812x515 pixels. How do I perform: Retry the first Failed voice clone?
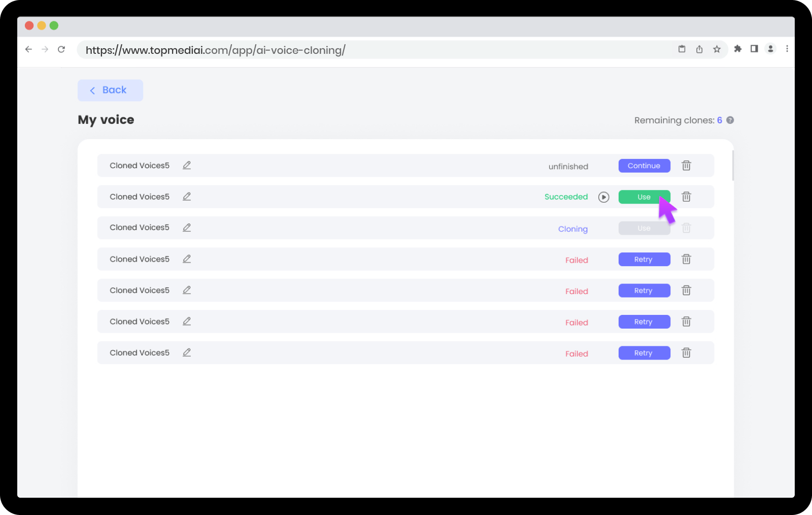pyautogui.click(x=644, y=260)
